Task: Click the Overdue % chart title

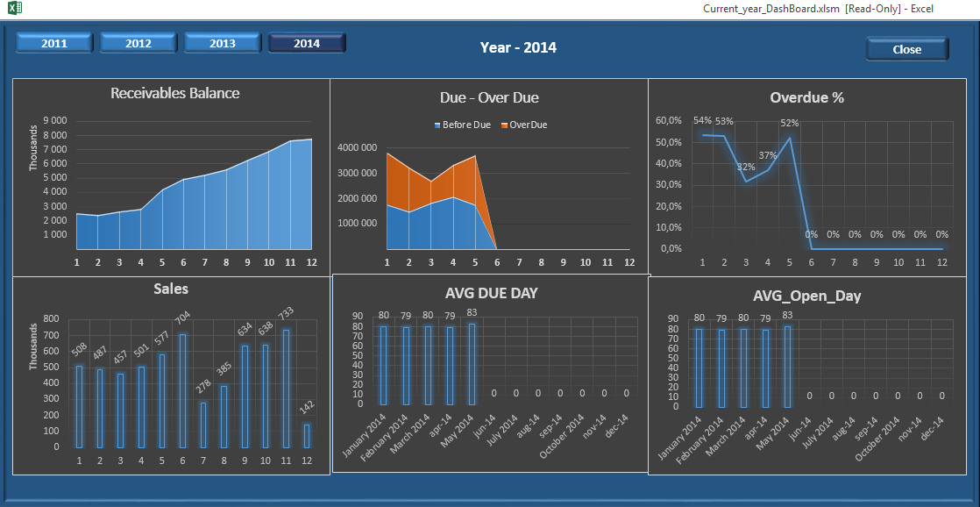Action: [806, 97]
